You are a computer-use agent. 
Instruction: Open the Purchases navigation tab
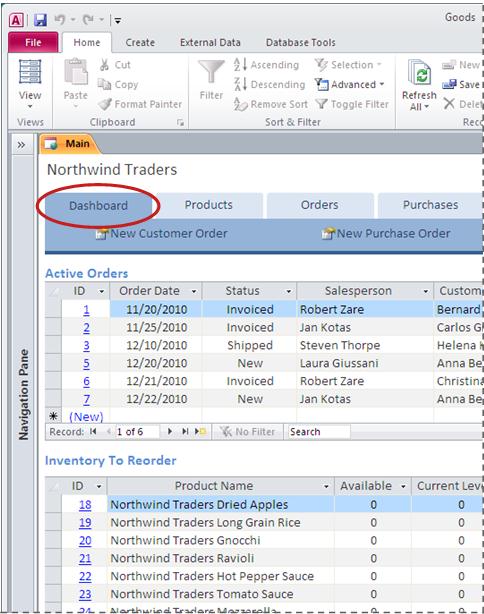430,205
